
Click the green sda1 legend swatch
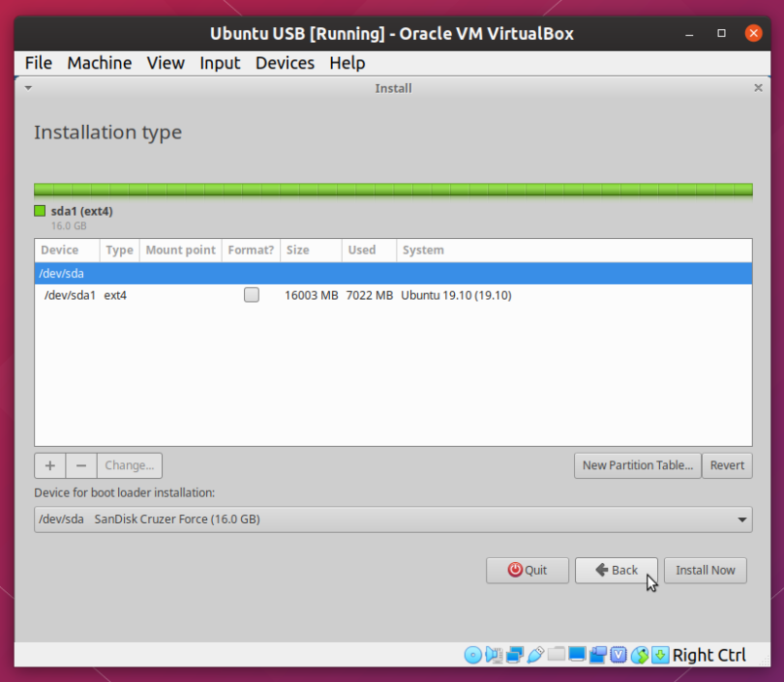point(40,211)
